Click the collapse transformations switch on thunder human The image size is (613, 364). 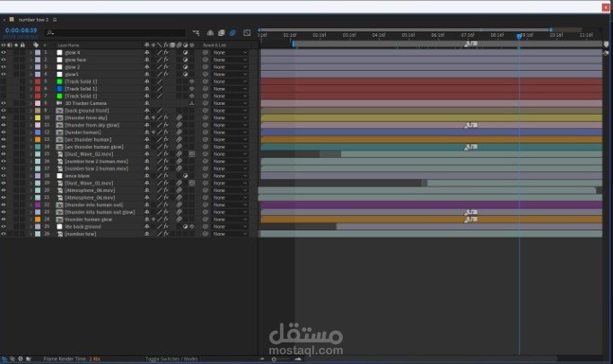tap(153, 133)
